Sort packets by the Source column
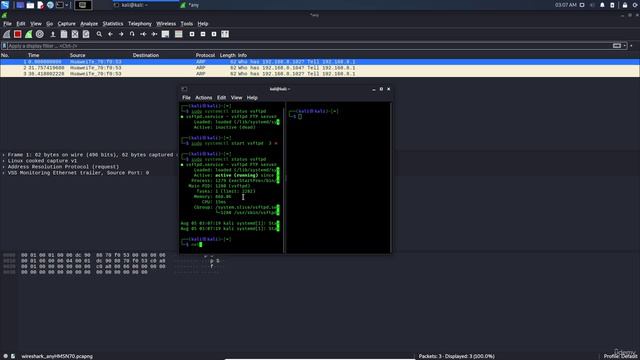Screen dimensions: 640x360 click(x=78, y=55)
